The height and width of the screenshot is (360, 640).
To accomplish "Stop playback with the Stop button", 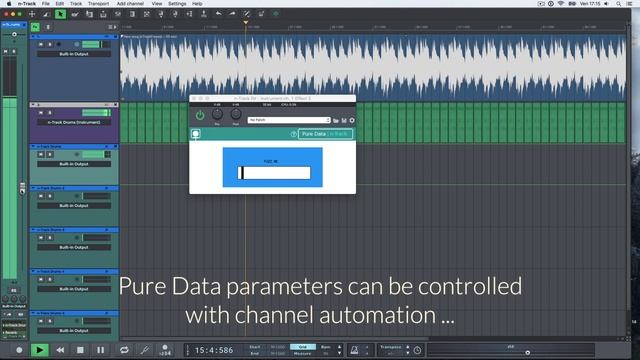I will [x=80, y=350].
